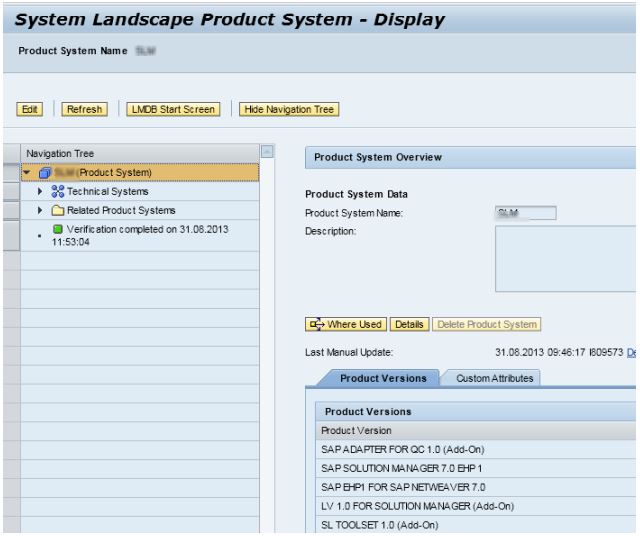Open the LMDB Start Screen
This screenshot has height=536, width=640.
[x=173, y=109]
